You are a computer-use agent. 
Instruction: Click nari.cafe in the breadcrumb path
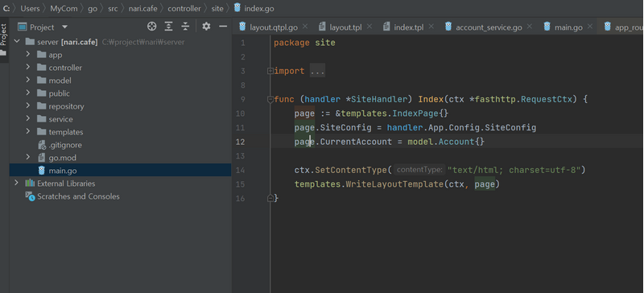(142, 8)
